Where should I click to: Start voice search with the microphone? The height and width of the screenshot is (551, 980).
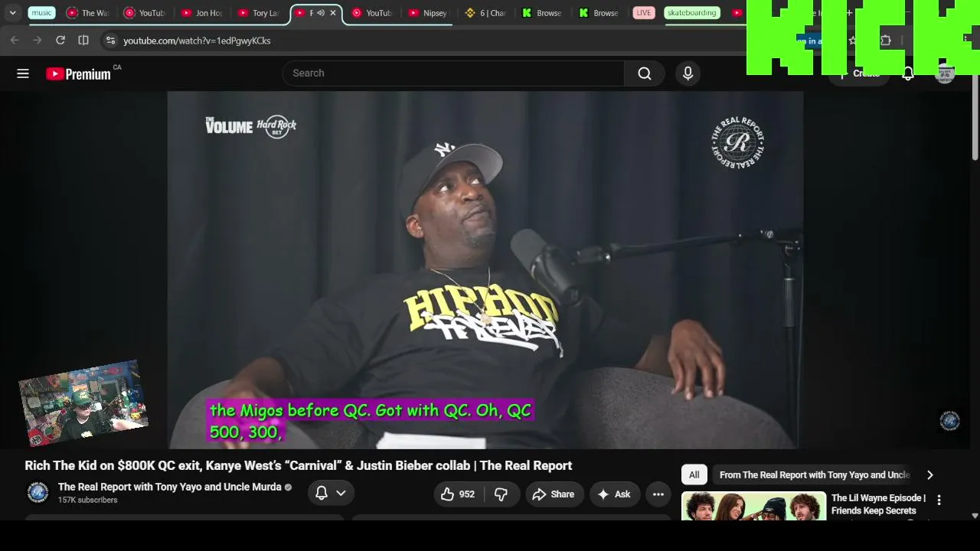[x=688, y=73]
